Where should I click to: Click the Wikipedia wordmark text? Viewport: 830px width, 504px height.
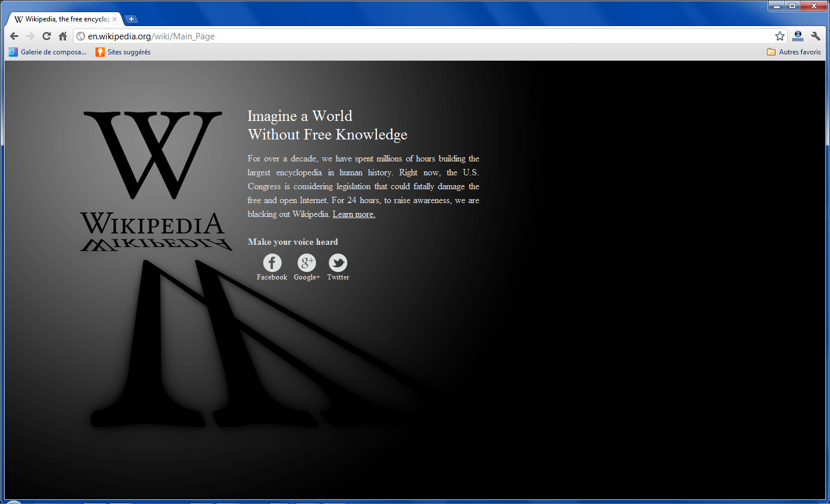coord(152,224)
